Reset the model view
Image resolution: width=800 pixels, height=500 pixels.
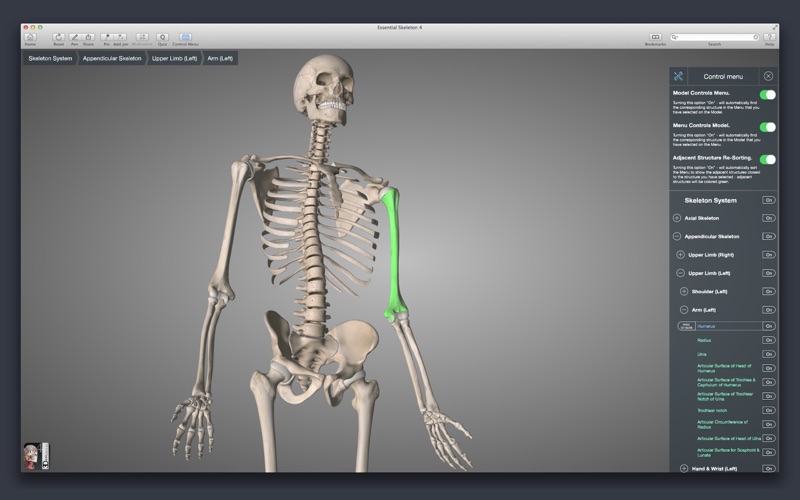58,37
